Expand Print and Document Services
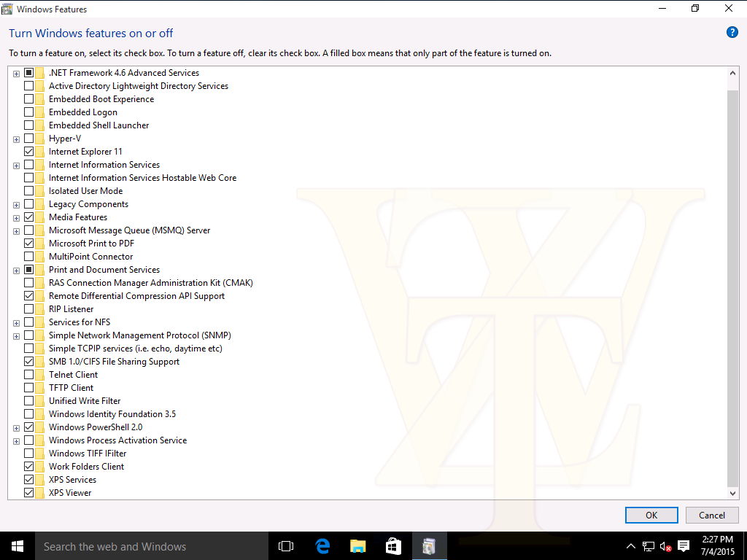 click(16, 271)
